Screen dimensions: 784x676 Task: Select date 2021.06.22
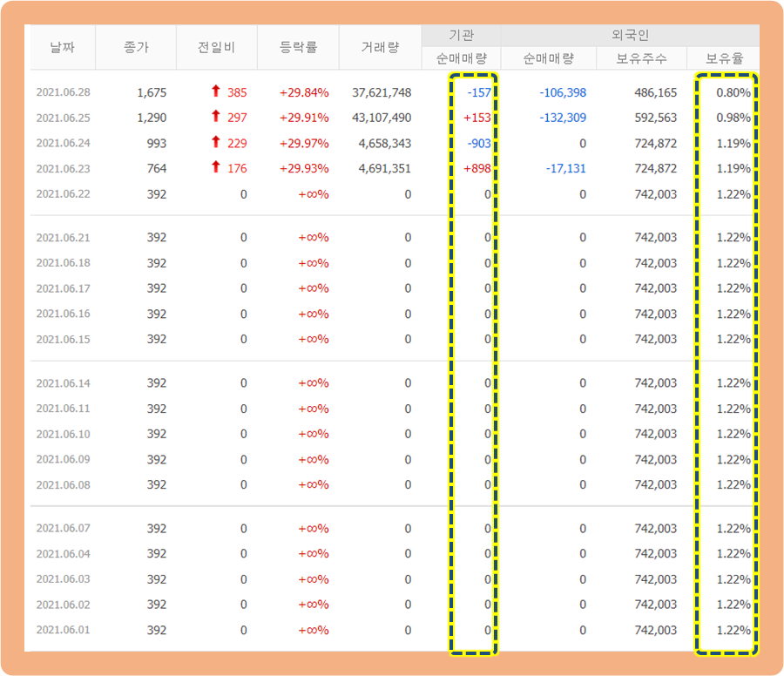[64, 194]
